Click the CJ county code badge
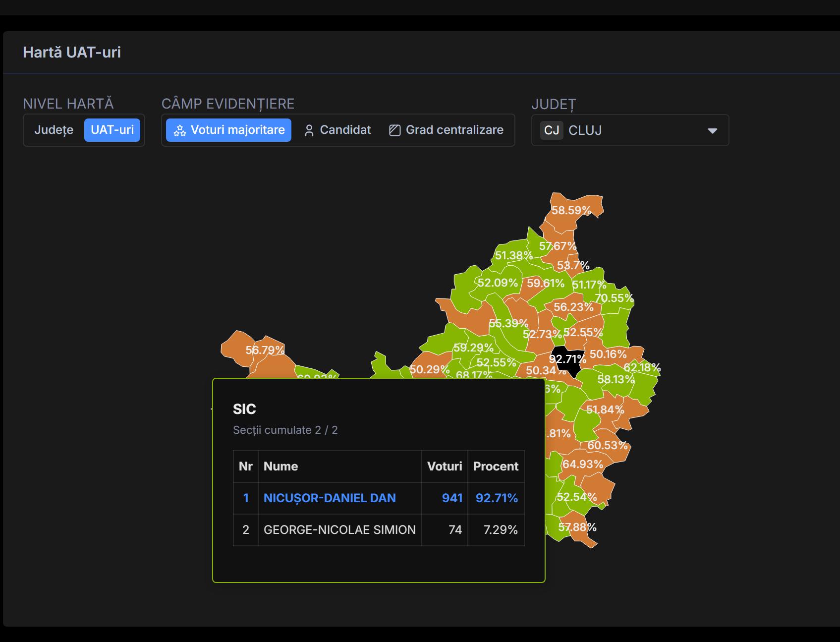The height and width of the screenshot is (642, 840). click(x=551, y=130)
